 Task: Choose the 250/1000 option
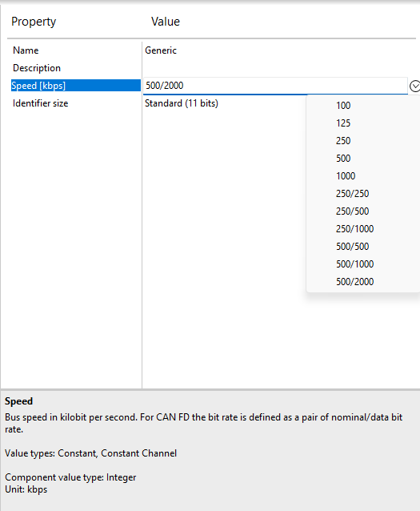tap(363, 229)
